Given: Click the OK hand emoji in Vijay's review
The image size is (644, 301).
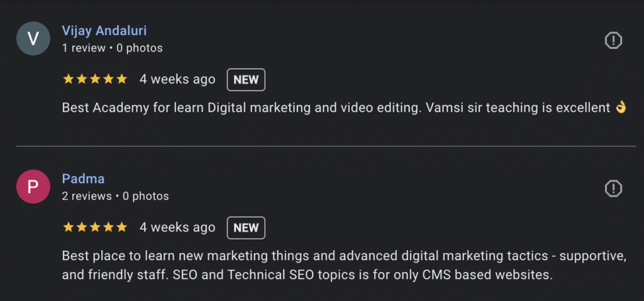Looking at the screenshot, I should (621, 108).
